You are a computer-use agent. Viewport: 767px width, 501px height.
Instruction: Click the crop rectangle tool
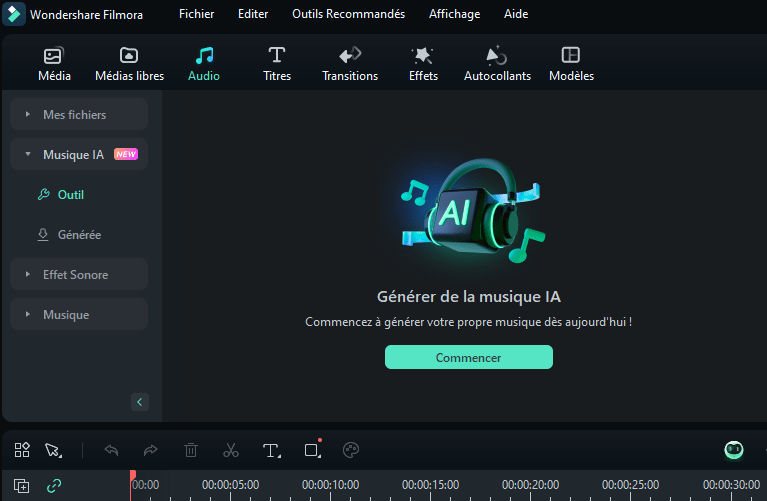[x=313, y=449]
